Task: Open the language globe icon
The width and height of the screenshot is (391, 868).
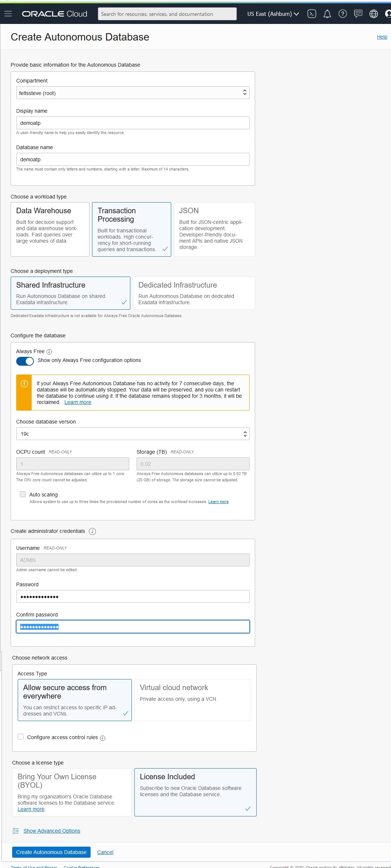Action: coord(373,14)
